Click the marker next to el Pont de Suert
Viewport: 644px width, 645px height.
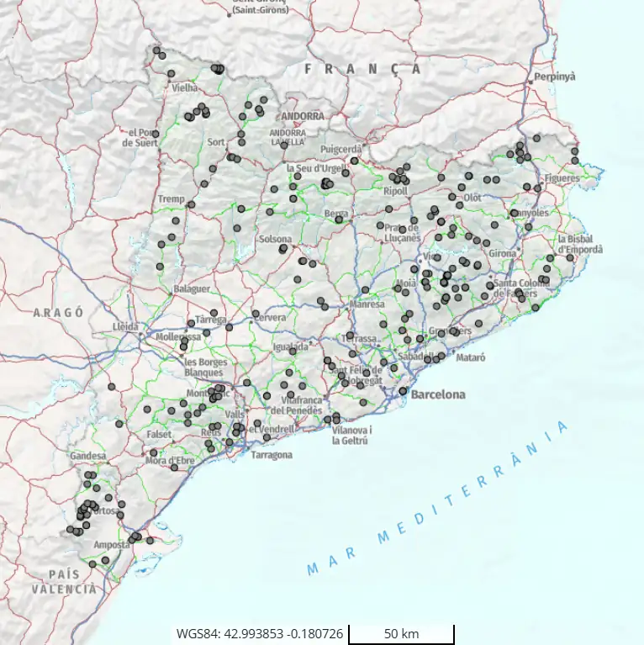[x=155, y=134]
